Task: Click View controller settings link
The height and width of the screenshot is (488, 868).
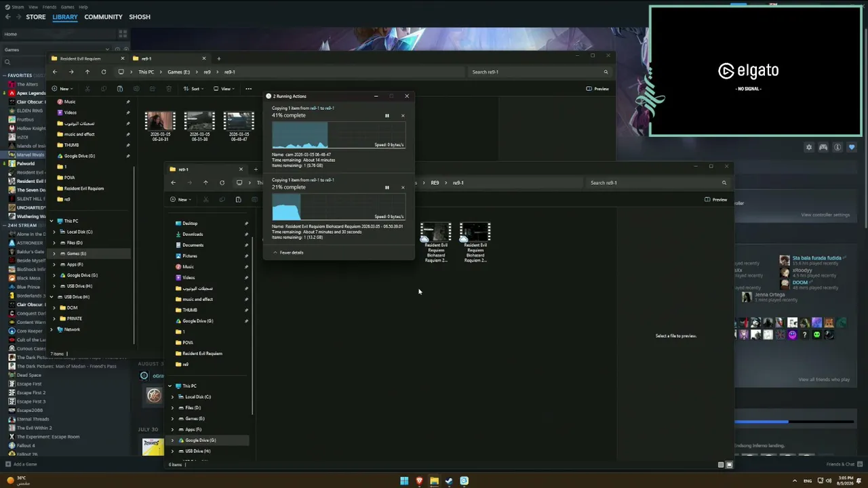Action: [x=825, y=215]
